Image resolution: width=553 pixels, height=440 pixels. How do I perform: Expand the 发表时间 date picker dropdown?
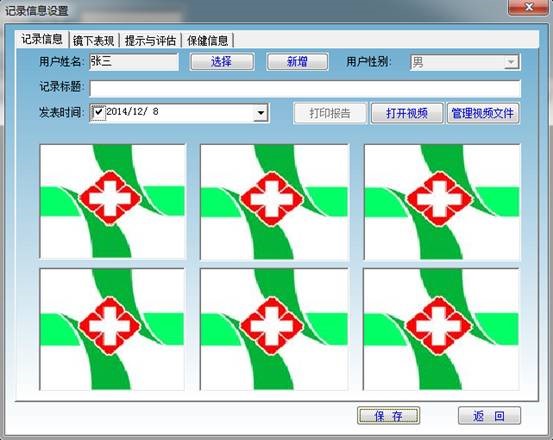[261, 113]
